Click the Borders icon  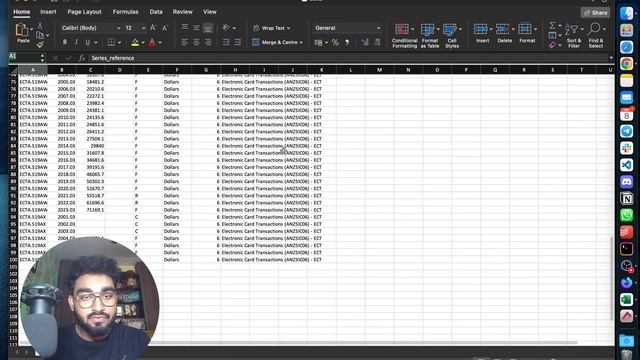pyautogui.click(x=111, y=42)
